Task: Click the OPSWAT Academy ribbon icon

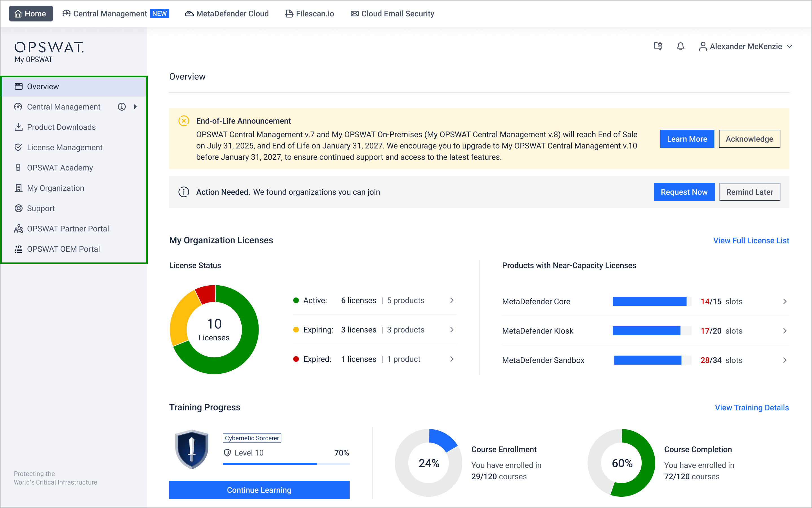Action: coord(18,168)
